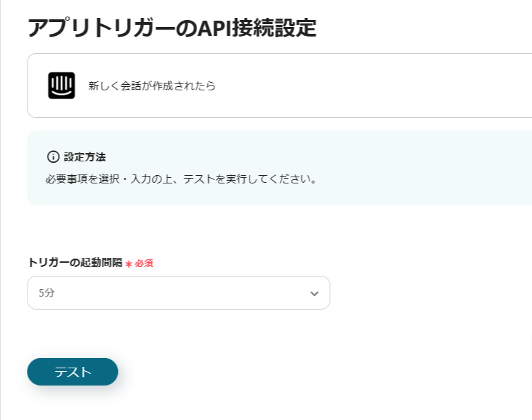532x420 pixels.
Task: Click the blank space between info box and interval label
Action: pos(207,231)
